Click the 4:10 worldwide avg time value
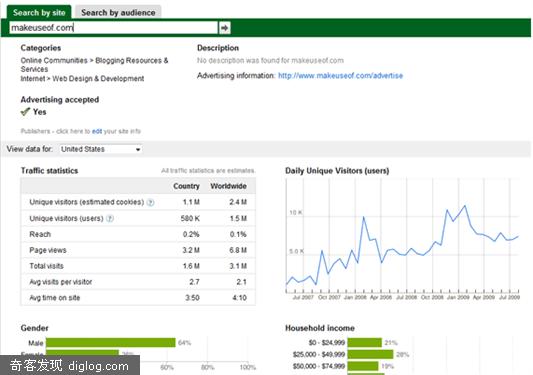The height and width of the screenshot is (375, 533). pos(240,298)
